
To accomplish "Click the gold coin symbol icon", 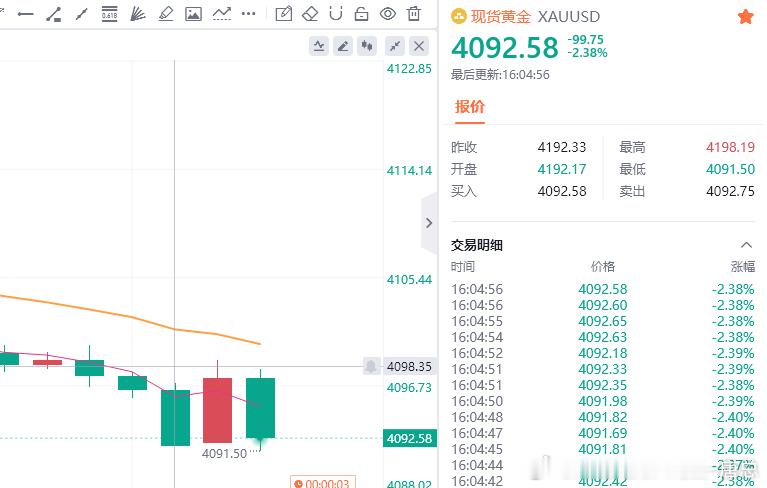I will pyautogui.click(x=458, y=17).
